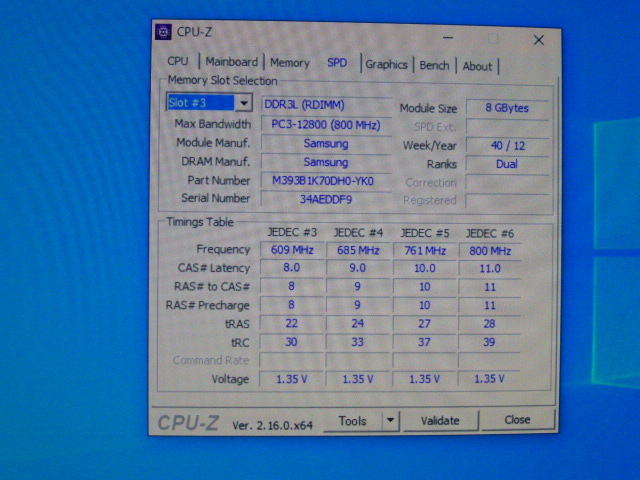Switch to the CPU tab
This screenshot has width=640, height=480.
coord(178,61)
